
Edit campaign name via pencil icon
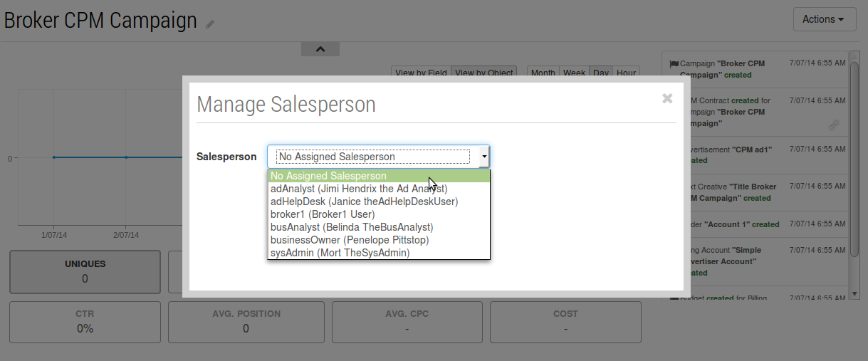(x=210, y=24)
